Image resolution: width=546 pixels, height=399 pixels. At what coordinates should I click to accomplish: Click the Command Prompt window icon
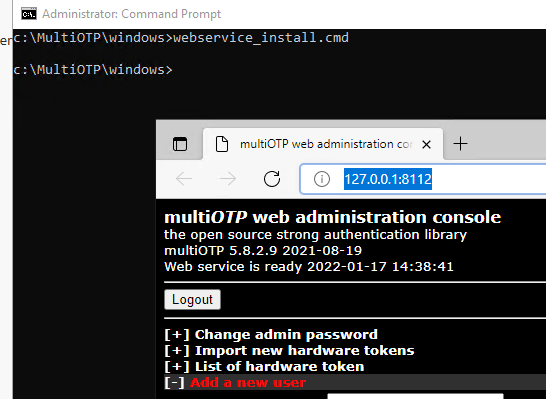pos(29,14)
